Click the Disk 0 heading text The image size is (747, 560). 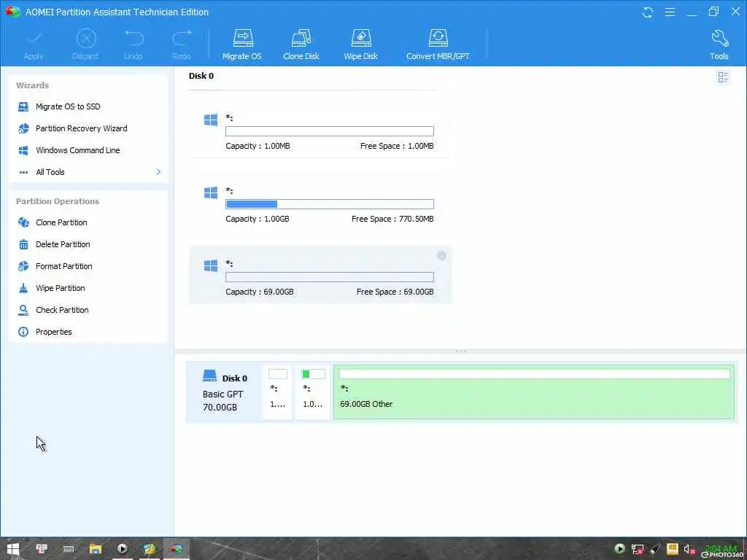pyautogui.click(x=201, y=76)
